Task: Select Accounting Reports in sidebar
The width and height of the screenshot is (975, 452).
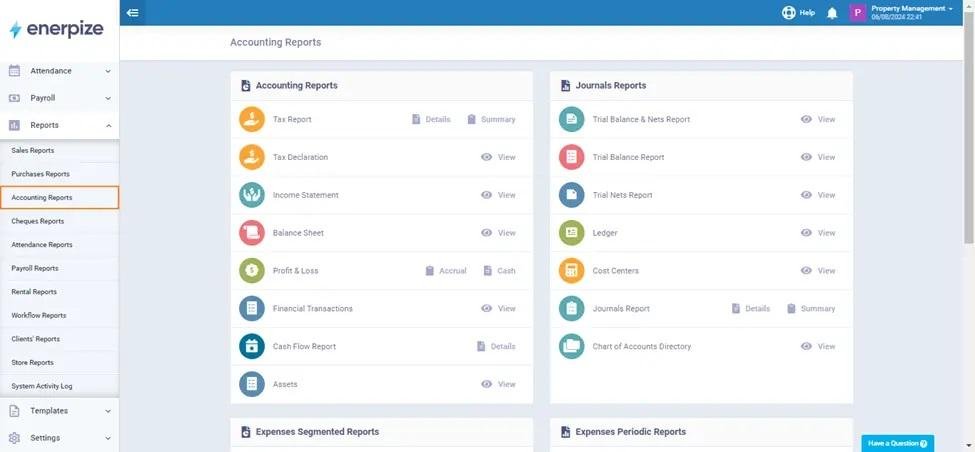Action: point(60,198)
